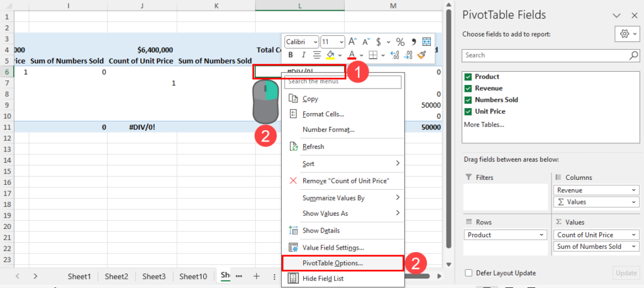The image size is (644, 288).
Task: Choose Refresh in the context menu
Action: (x=343, y=147)
